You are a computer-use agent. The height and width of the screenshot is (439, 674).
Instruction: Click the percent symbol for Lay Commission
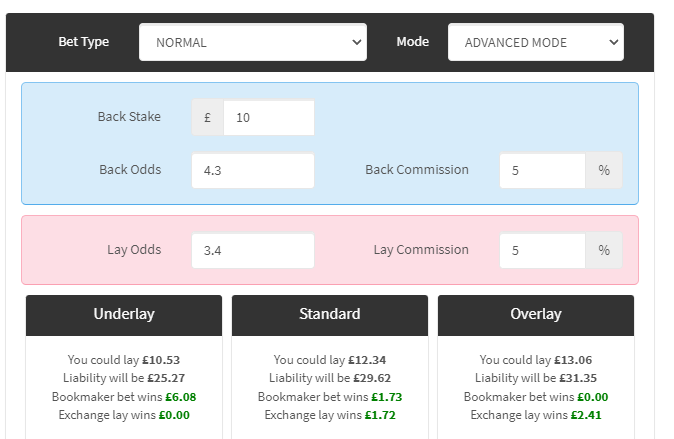pos(604,250)
